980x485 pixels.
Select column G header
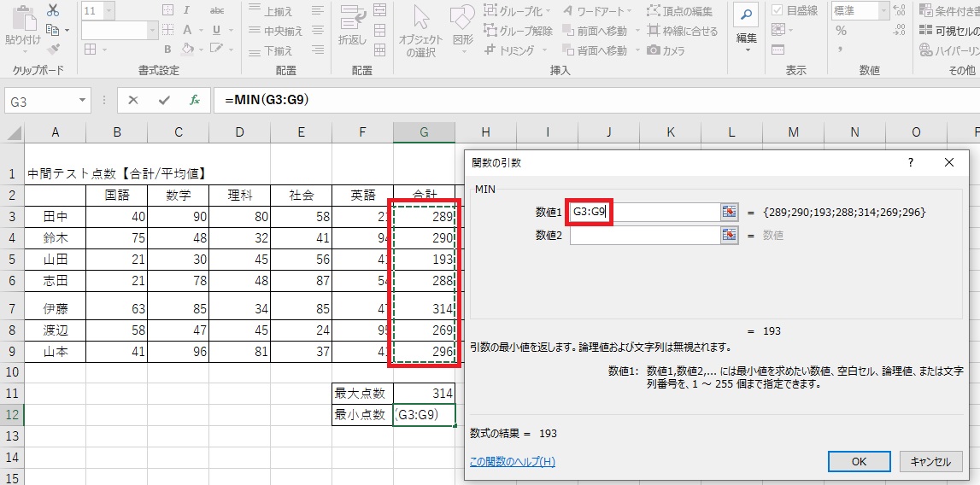point(425,131)
